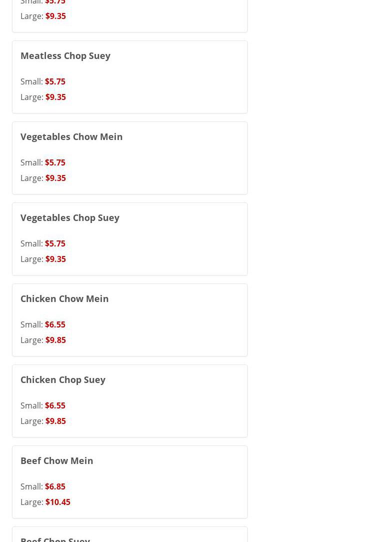The width and height of the screenshot is (392, 542).
Task: Select Small $5.75 Vegetables Chop Suey
Action: [43, 243]
